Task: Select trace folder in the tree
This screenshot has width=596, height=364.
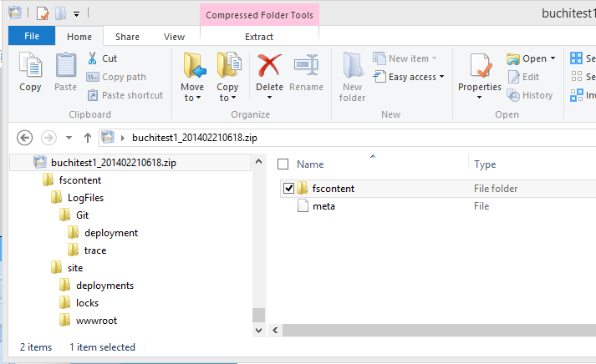Action: pyautogui.click(x=95, y=250)
